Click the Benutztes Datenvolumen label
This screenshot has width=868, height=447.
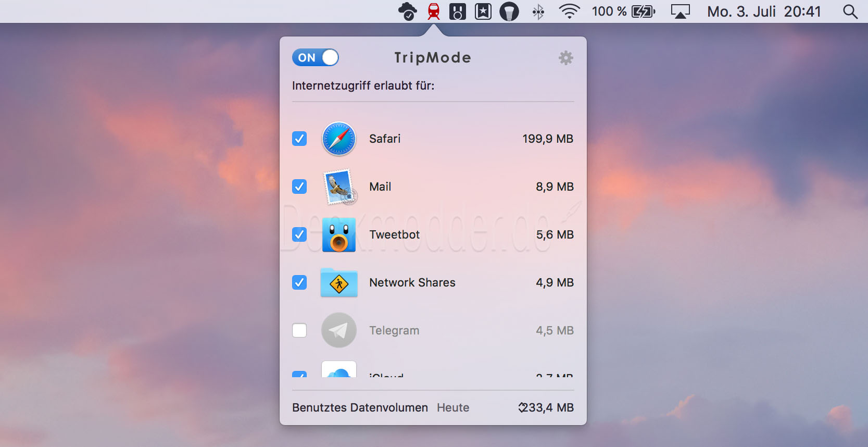click(x=360, y=407)
